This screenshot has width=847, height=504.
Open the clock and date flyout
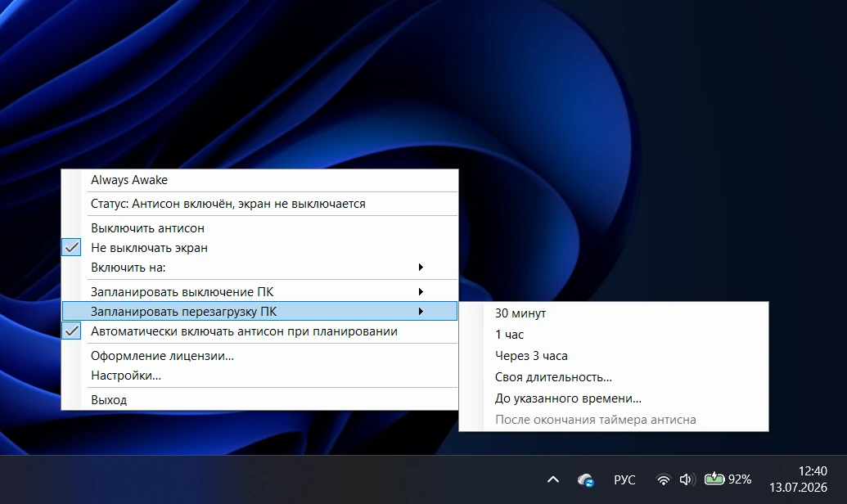(799, 479)
